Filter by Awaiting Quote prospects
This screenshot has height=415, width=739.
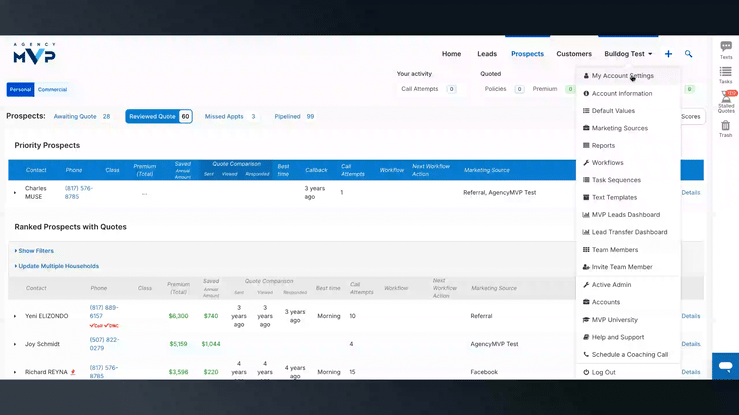[x=82, y=116]
